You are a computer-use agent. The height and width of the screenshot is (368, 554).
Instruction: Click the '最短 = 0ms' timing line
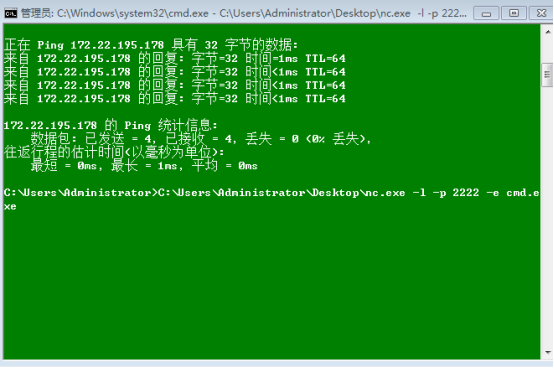(144, 166)
